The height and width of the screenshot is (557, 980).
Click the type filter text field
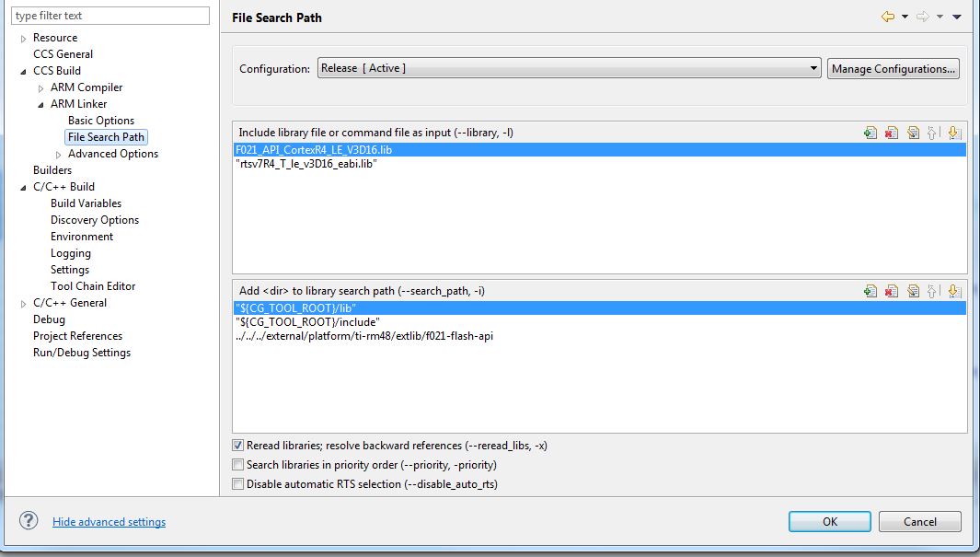(x=110, y=16)
